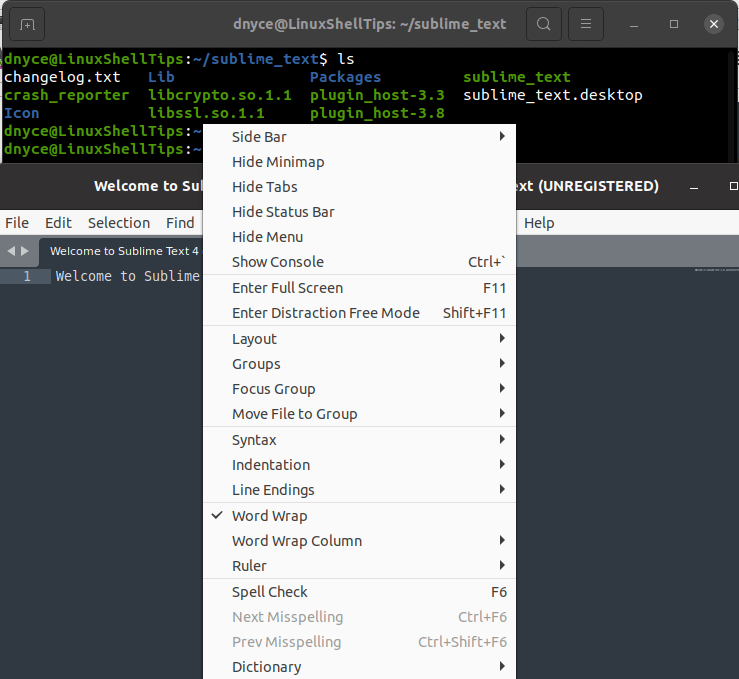This screenshot has width=739, height=679.
Task: Click line number 1 in the gutter
Action: pos(27,277)
